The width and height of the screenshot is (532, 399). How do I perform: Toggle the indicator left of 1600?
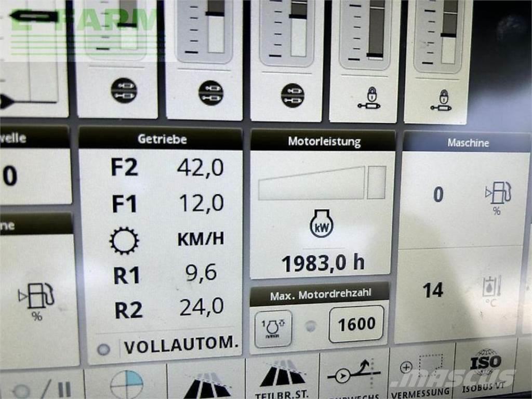pos(311,326)
